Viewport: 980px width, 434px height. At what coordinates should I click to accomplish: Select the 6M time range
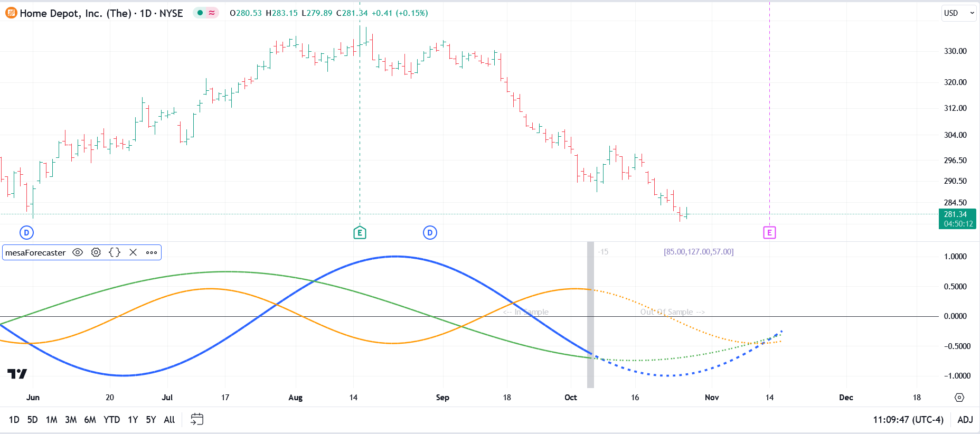[x=90, y=420]
